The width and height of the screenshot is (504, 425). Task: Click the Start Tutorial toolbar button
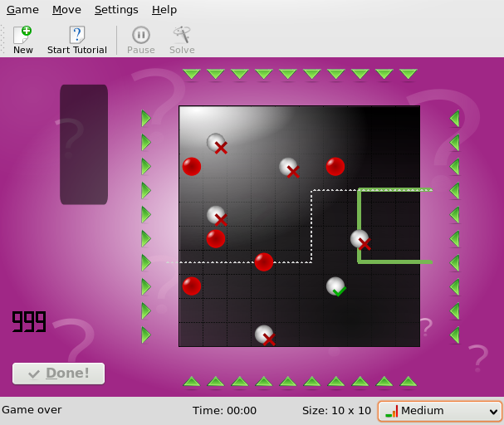(77, 40)
